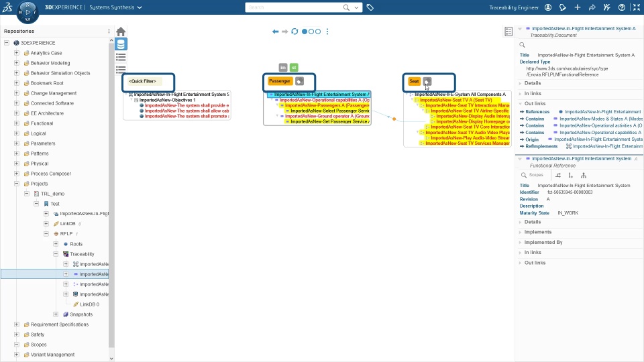Select the EE Architecture folder
Screen dimensions: 644x362
coord(47,113)
